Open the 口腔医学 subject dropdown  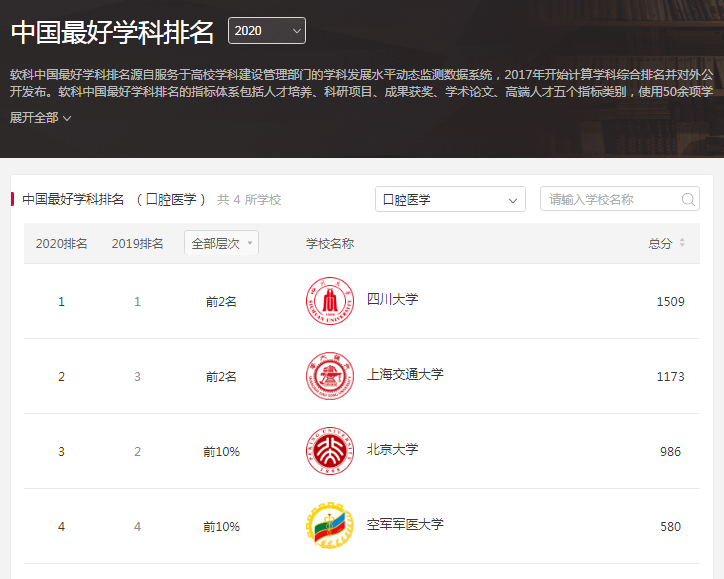[450, 199]
